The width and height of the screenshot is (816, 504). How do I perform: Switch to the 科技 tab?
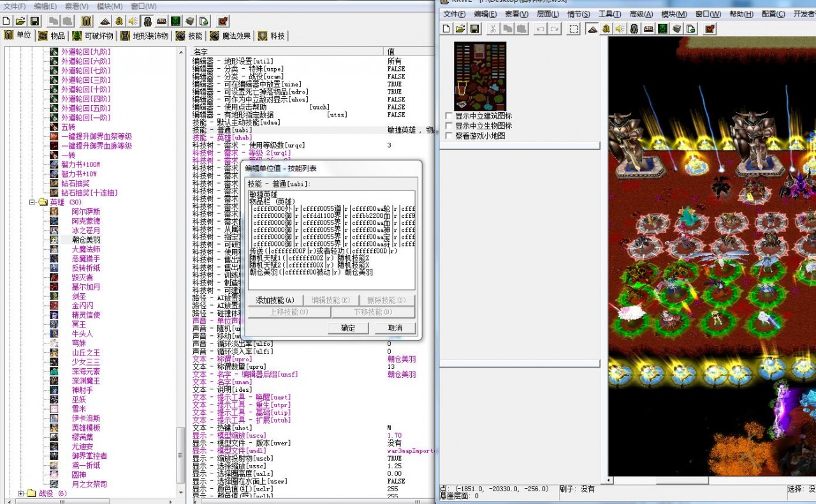tap(272, 36)
